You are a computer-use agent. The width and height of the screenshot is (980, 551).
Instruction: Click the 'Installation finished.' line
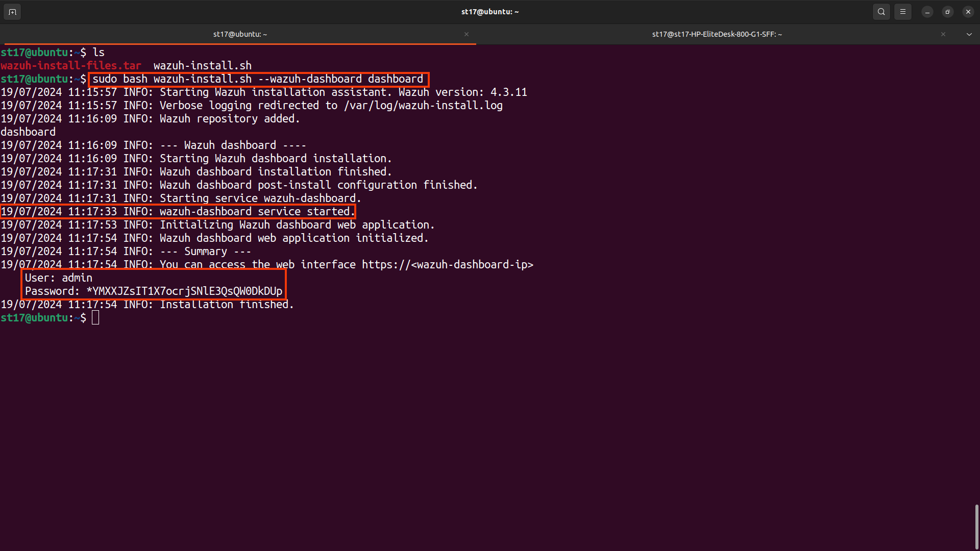[x=147, y=305]
